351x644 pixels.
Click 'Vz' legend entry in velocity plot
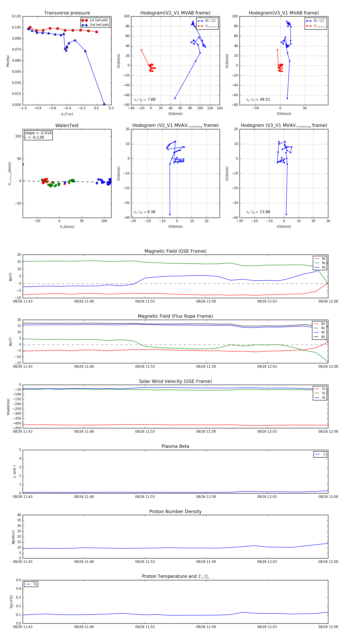[x=320, y=398]
